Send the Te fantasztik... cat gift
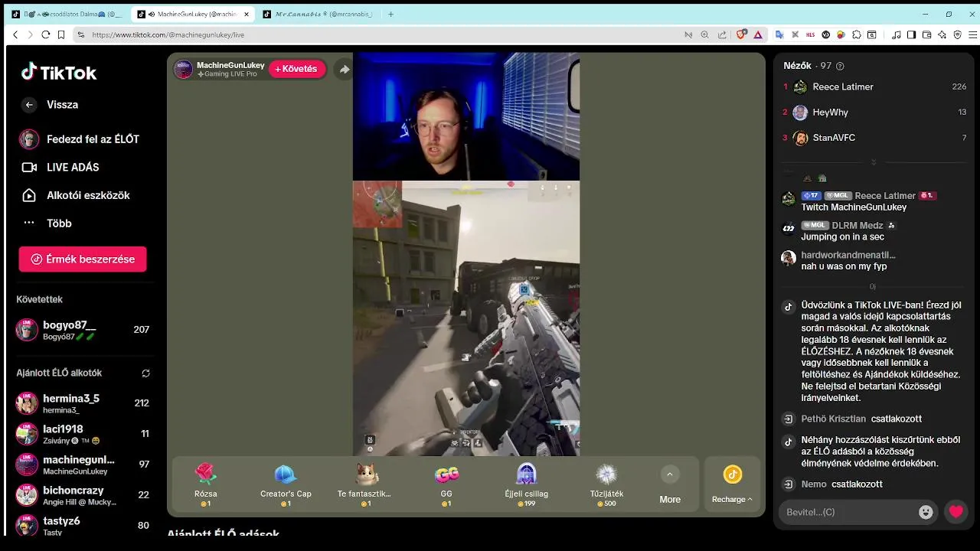Viewport: 980px width, 551px height. pyautogui.click(x=364, y=484)
